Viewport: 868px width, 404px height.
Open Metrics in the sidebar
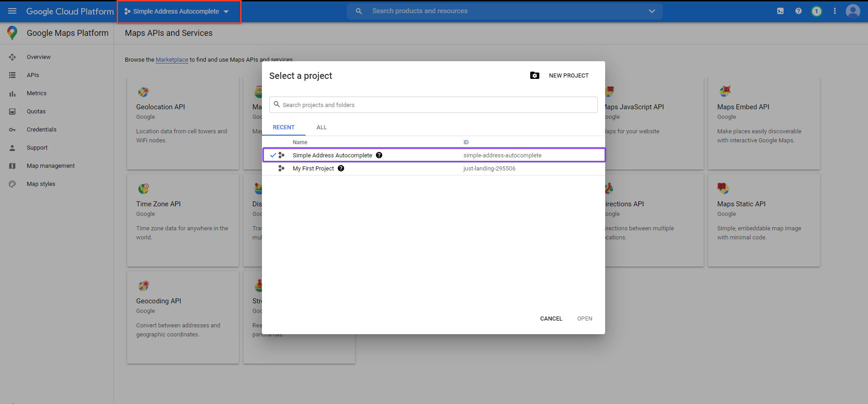point(36,93)
